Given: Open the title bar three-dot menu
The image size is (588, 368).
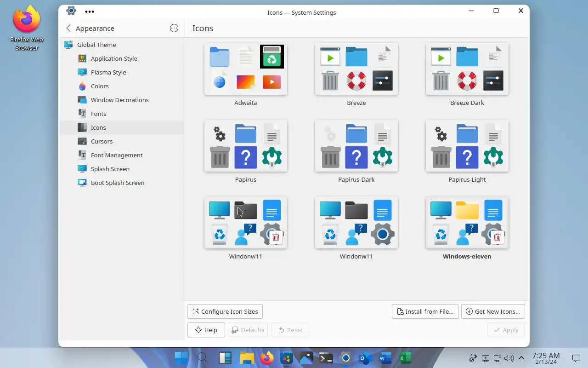Looking at the screenshot, I should click(90, 11).
